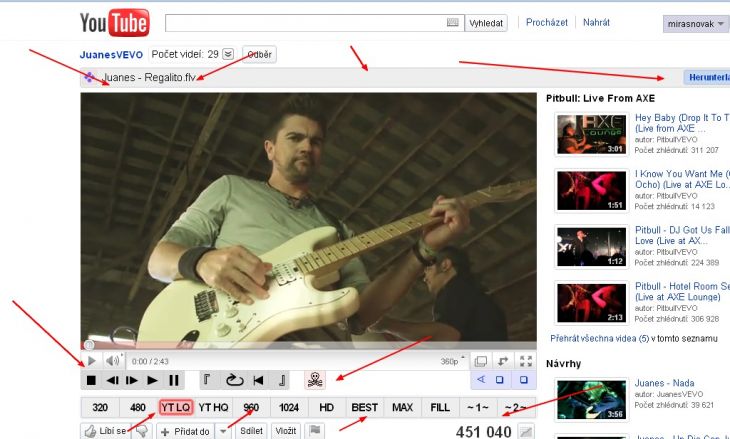Click the Vyhledat search button
This screenshot has height=439, width=730.
(x=486, y=23)
